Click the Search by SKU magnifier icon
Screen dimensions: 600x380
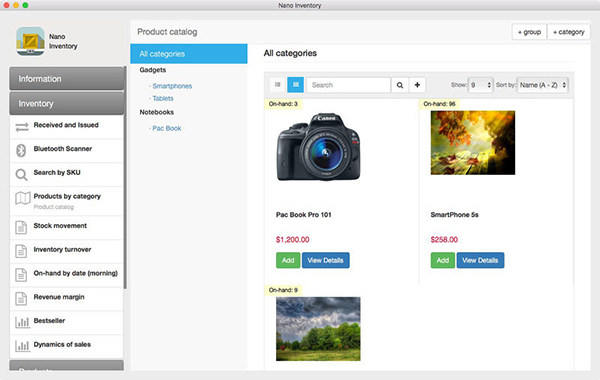pos(21,175)
